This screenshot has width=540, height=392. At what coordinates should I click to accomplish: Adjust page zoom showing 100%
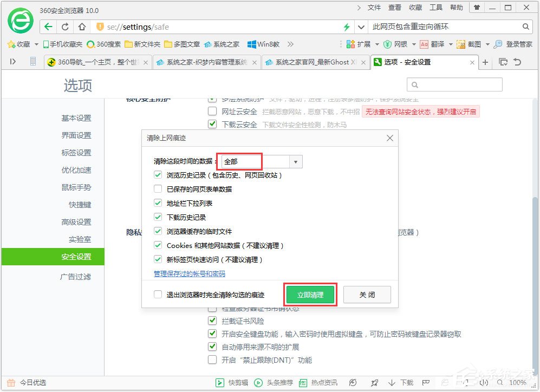pos(518,382)
